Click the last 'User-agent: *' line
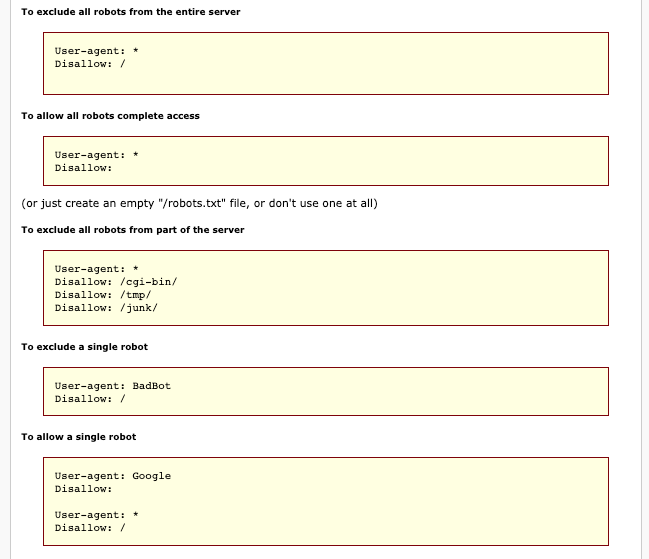The image size is (649, 559). 96,515
